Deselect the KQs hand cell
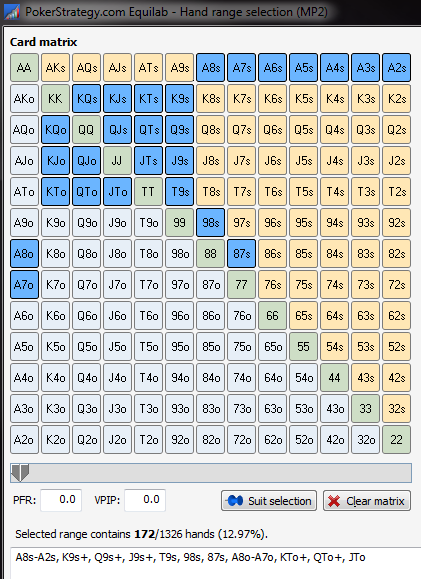Image resolution: width=421 pixels, height=579 pixels. [86, 99]
